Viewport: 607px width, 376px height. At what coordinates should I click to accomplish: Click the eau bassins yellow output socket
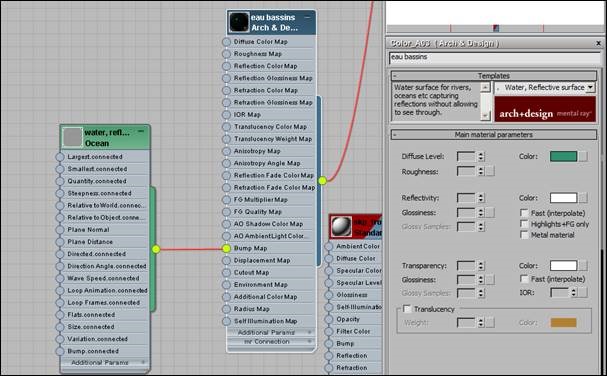point(322,180)
